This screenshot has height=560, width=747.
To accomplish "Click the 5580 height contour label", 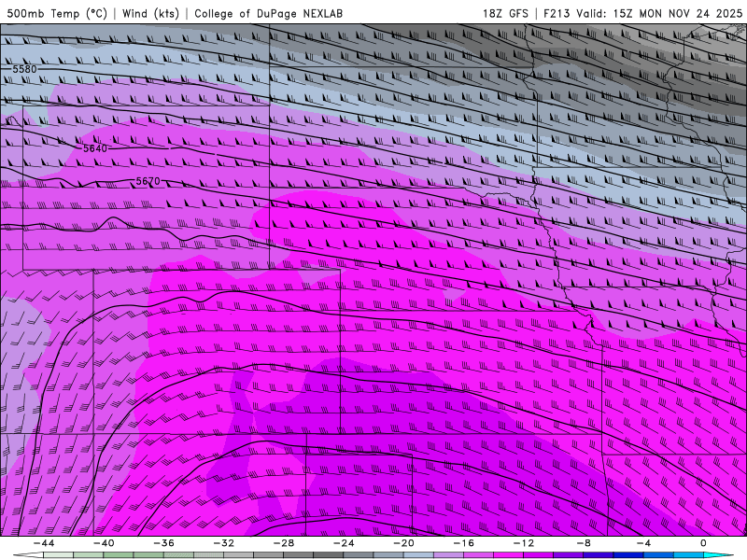I will [24, 69].
